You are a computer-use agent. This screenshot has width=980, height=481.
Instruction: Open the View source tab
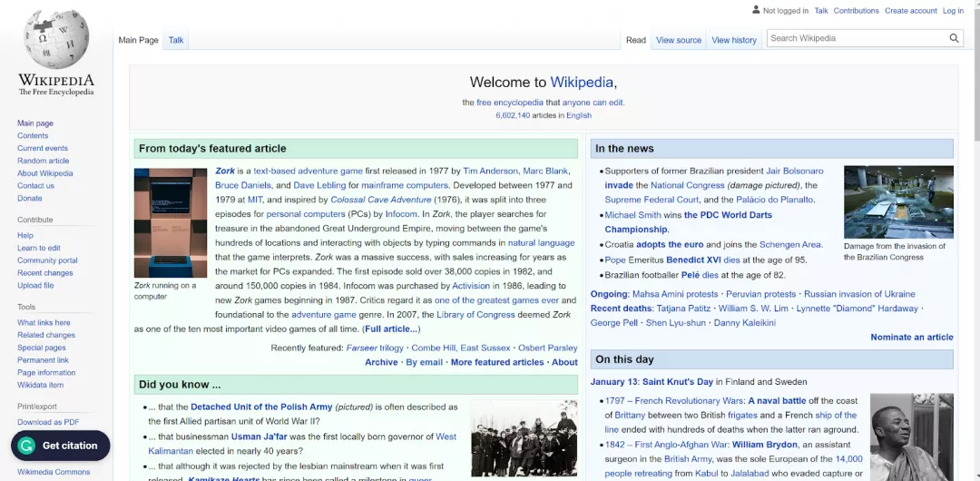pyautogui.click(x=679, y=40)
